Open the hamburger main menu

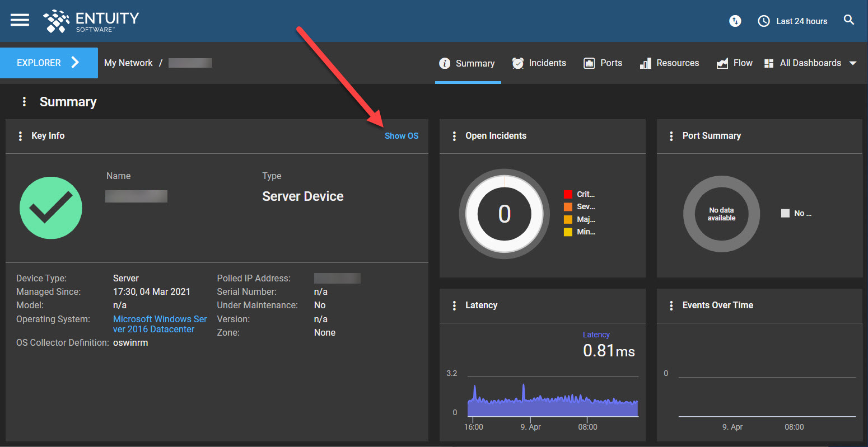20,20
